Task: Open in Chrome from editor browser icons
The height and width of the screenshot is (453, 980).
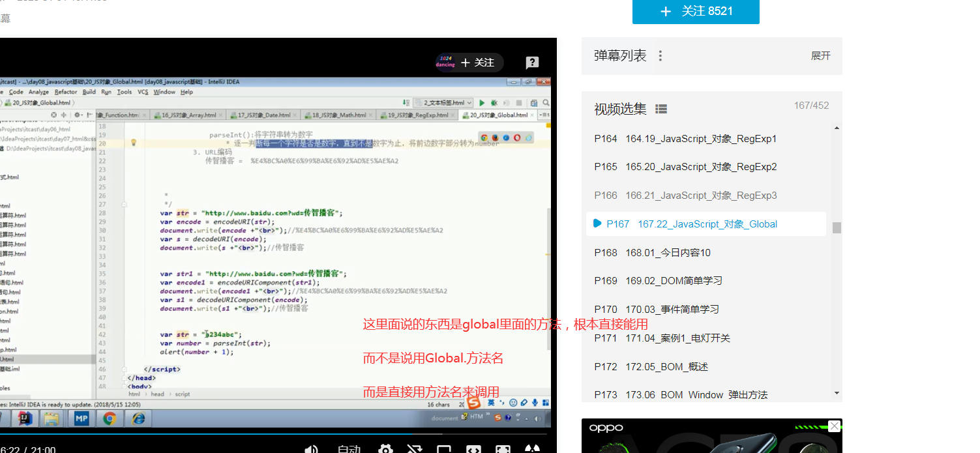Action: [x=484, y=138]
